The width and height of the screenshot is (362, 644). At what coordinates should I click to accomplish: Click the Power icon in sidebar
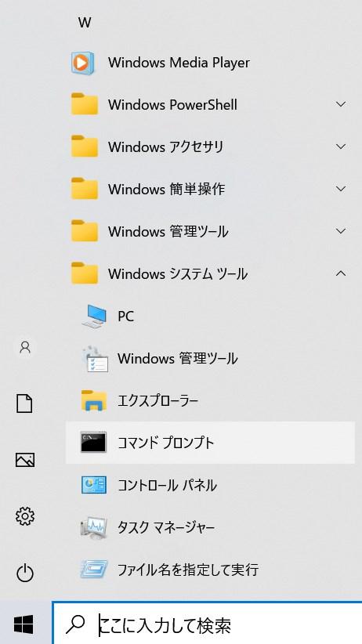[x=24, y=572]
